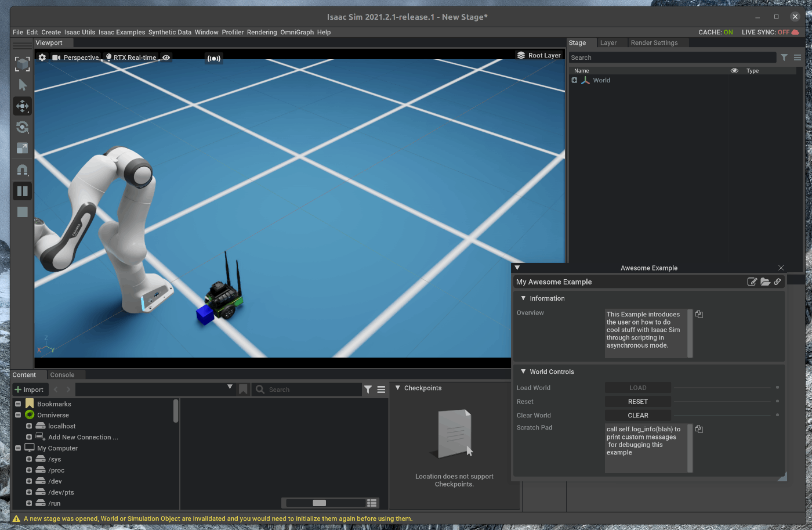Expand the /proc folder
This screenshot has height=530, width=812.
[29, 470]
